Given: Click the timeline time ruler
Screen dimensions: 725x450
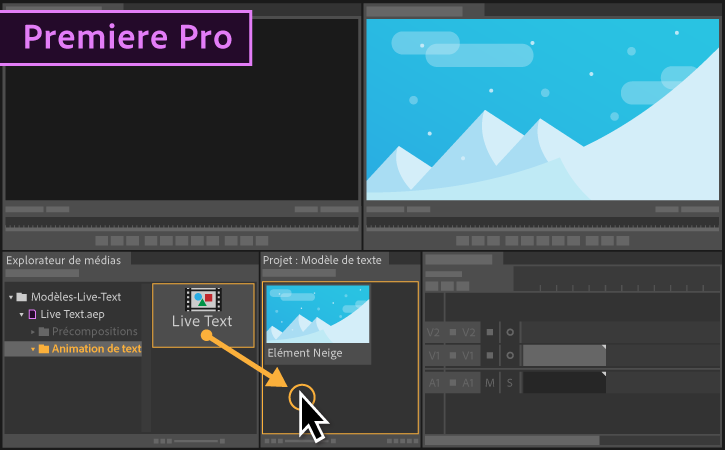Looking at the screenshot, I should click(617, 280).
